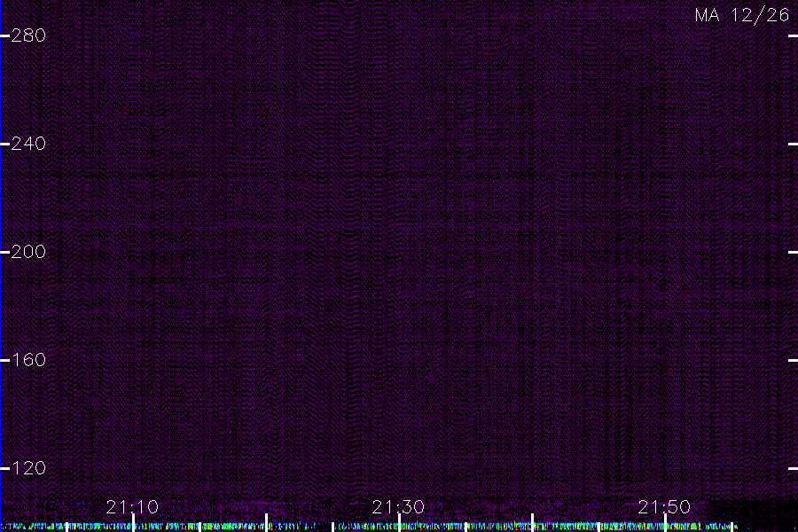The width and height of the screenshot is (798, 532).
Task: Click the 280 frequency axis label
Action: point(28,35)
